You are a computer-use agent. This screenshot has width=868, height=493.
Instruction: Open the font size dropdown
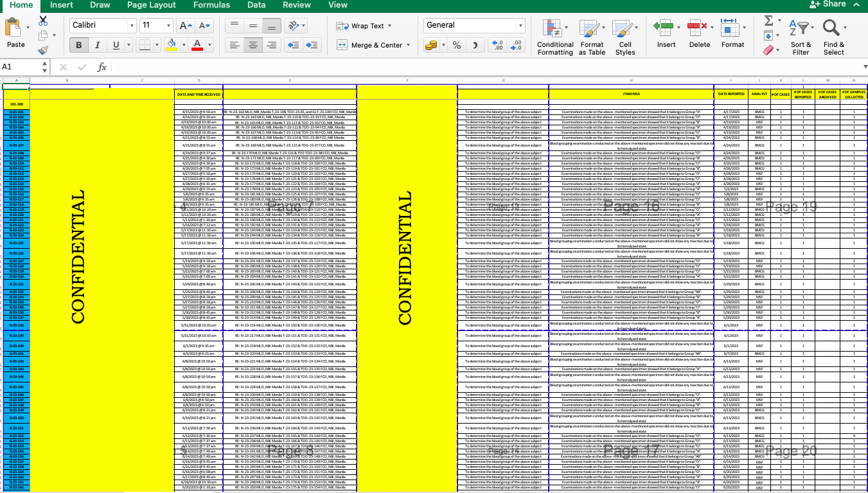coord(168,26)
